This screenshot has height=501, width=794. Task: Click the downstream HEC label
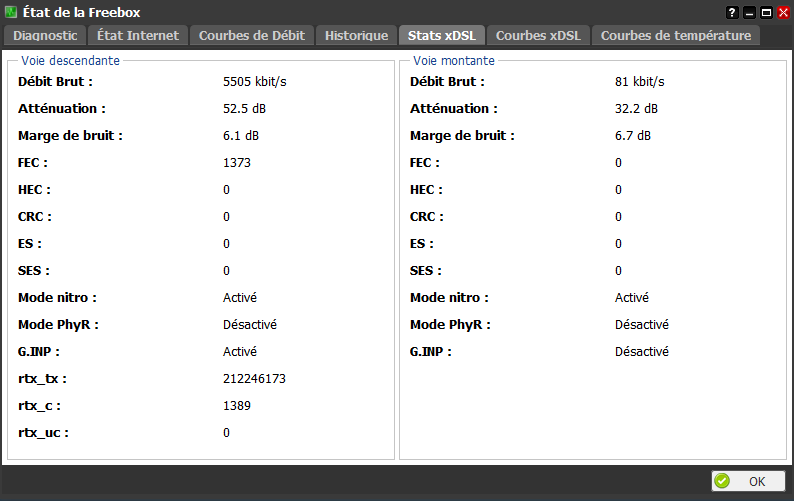pyautogui.click(x=34, y=189)
